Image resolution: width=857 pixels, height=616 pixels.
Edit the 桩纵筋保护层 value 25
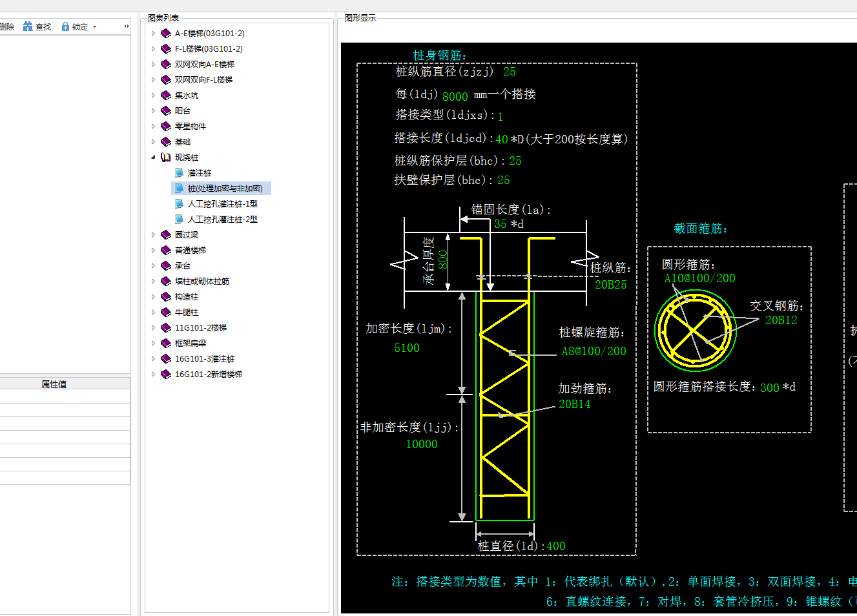coord(515,161)
